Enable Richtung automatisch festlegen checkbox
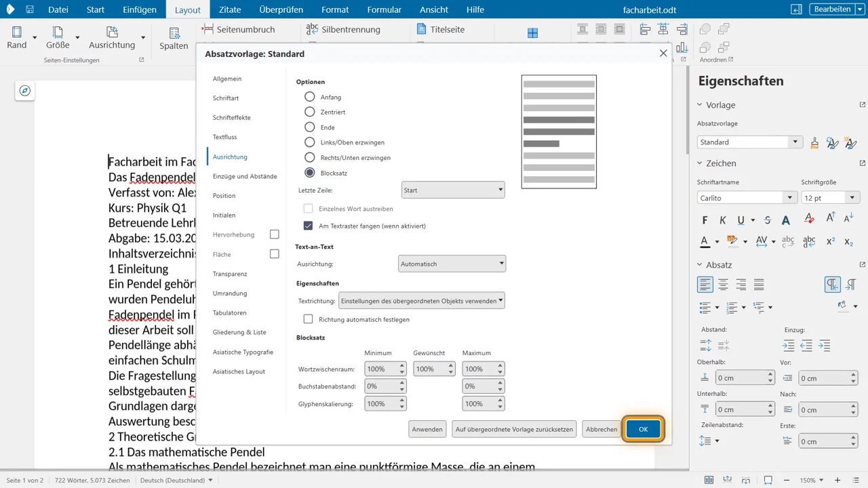The image size is (868, 488). point(309,319)
